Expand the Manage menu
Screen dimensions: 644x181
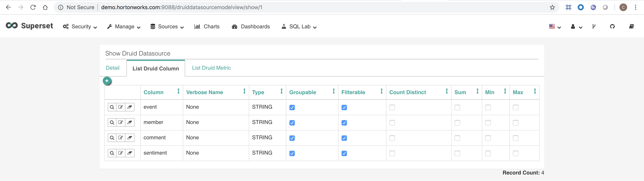point(124,27)
